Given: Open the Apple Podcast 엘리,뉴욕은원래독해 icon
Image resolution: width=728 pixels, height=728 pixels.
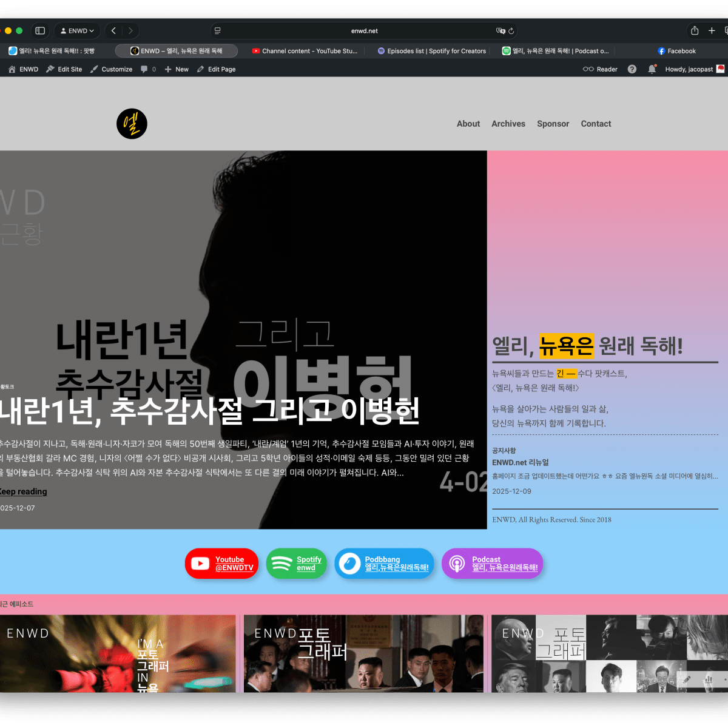Looking at the screenshot, I should coord(492,563).
